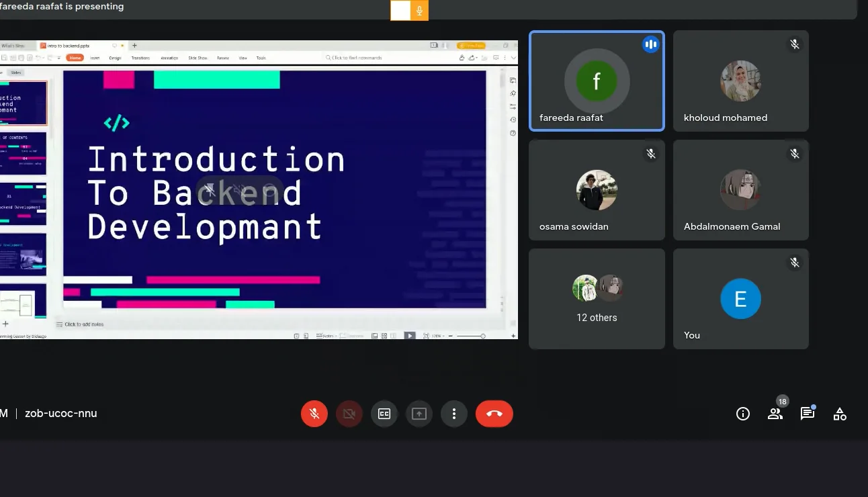This screenshot has width=868, height=497.
Task: Open the Tools ribbon tab
Action: [261, 58]
